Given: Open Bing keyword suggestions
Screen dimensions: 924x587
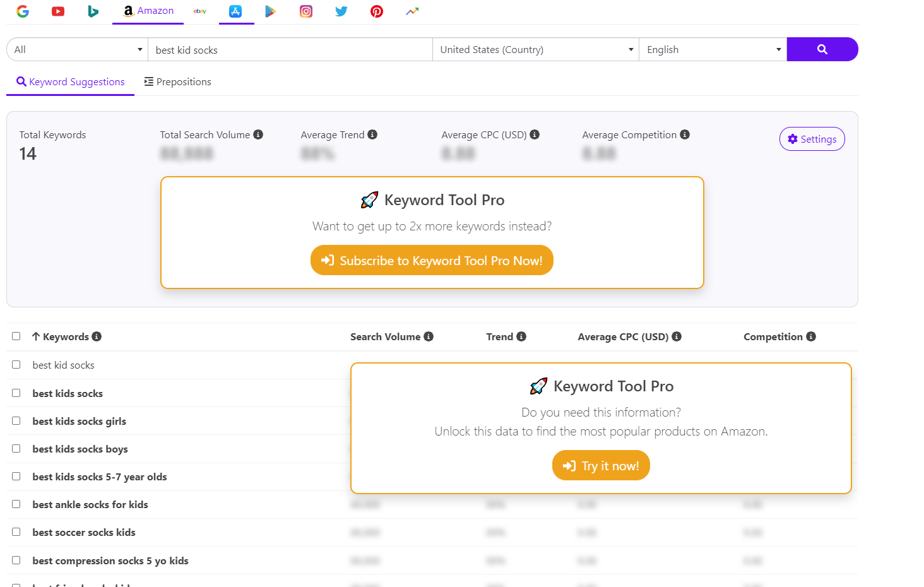Looking at the screenshot, I should pos(93,11).
